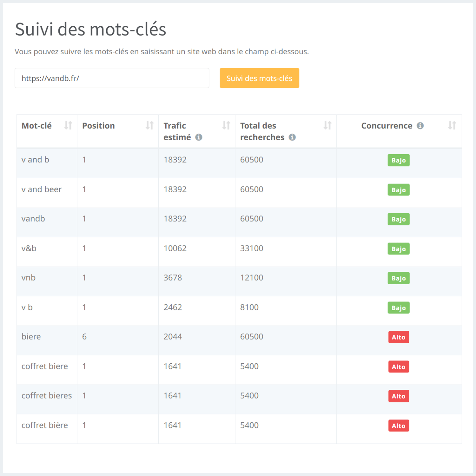Click the Alto badge for coffret bière
Image resolution: width=476 pixels, height=476 pixels.
click(x=398, y=426)
